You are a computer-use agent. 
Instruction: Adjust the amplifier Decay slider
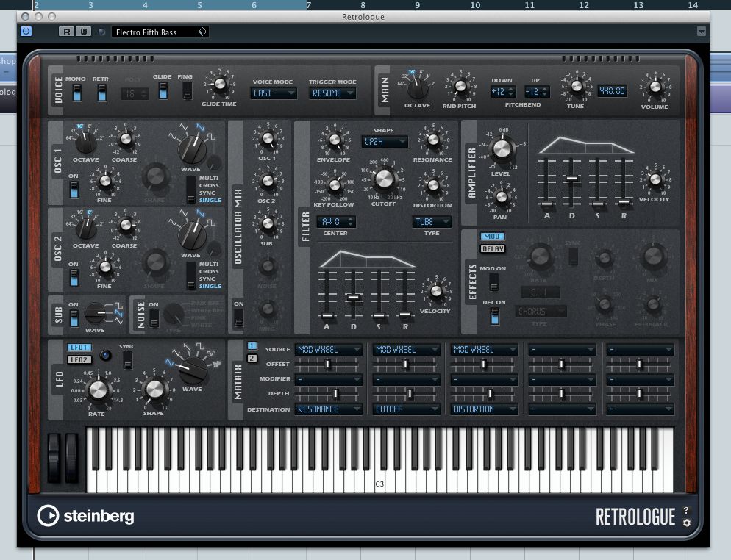571,179
